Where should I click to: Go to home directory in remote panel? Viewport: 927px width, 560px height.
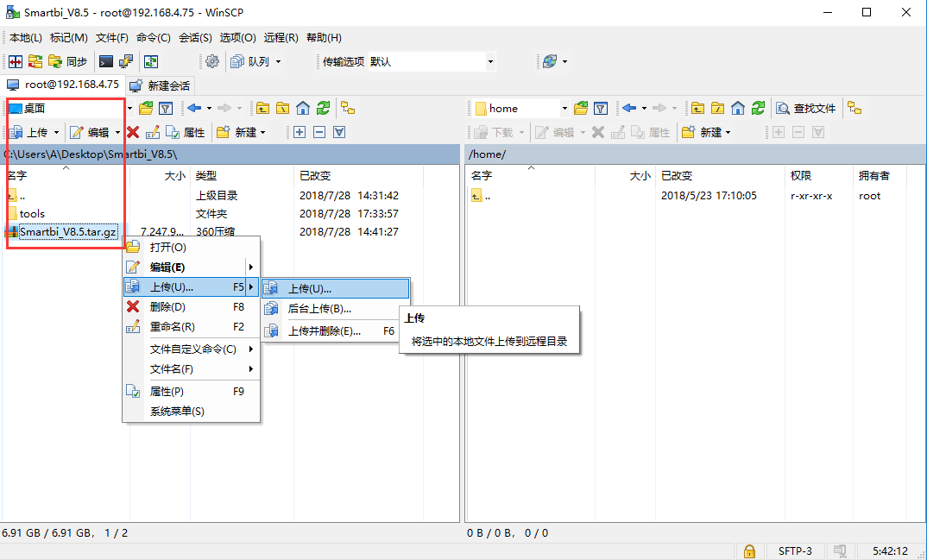tap(738, 108)
